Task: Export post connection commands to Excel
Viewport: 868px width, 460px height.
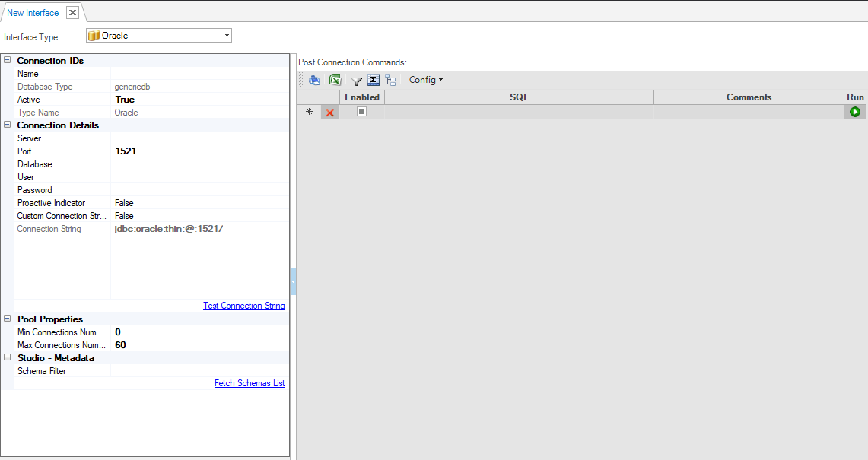Action: 335,80
